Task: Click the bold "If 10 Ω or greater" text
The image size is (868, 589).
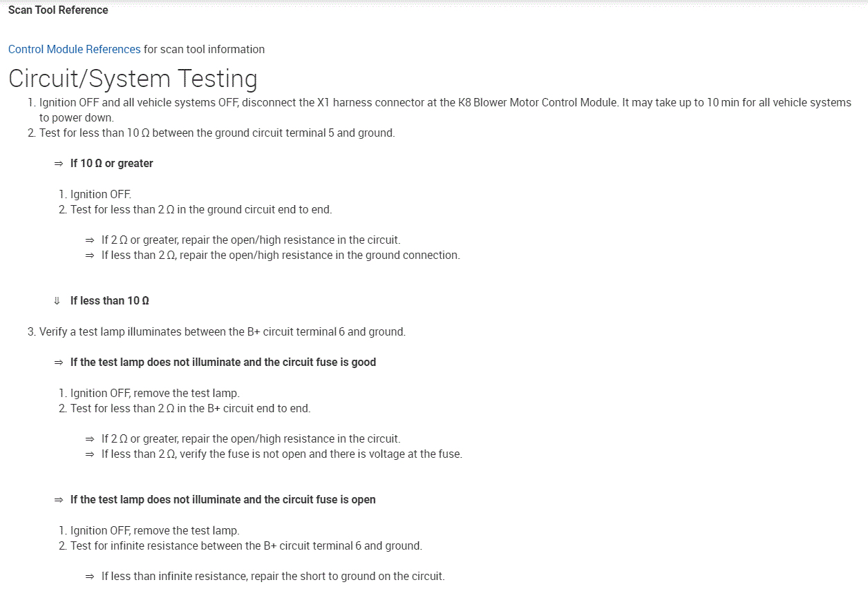Action: (x=111, y=164)
